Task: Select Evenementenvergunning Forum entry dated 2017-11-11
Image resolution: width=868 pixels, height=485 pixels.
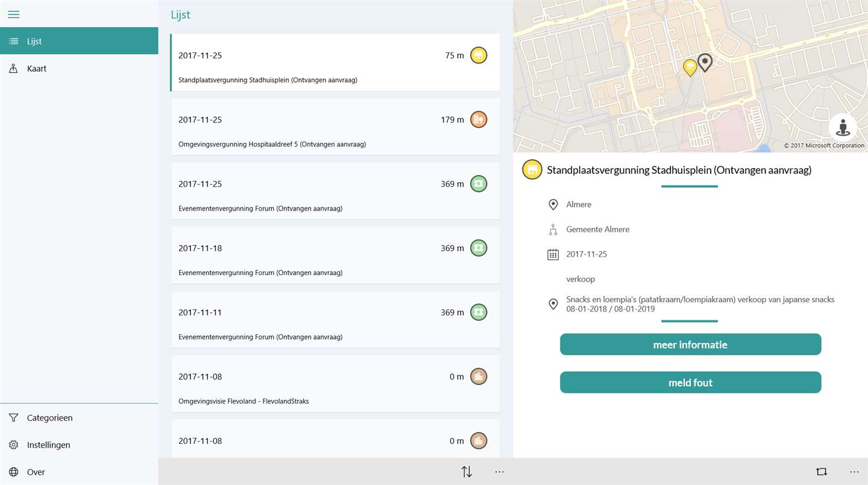Action: coord(335,320)
